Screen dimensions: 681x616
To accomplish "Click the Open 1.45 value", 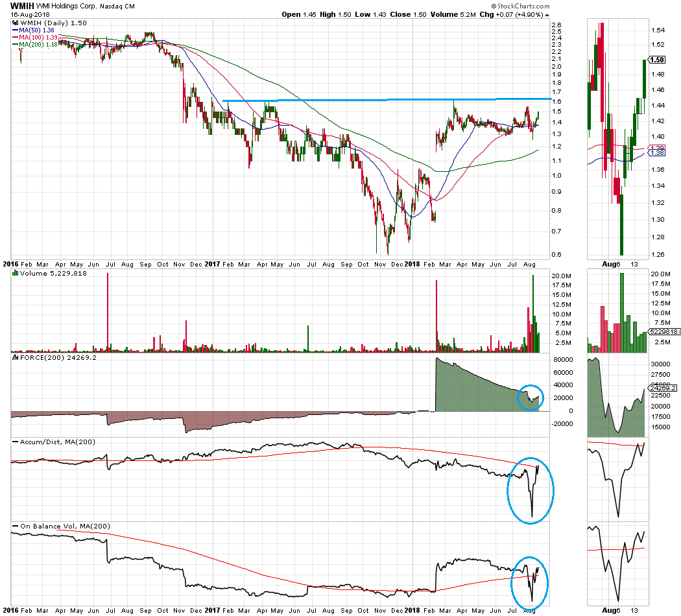I will coord(299,14).
